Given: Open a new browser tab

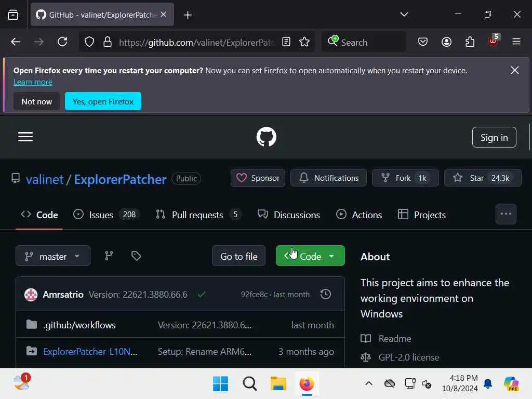Looking at the screenshot, I should pos(188,15).
